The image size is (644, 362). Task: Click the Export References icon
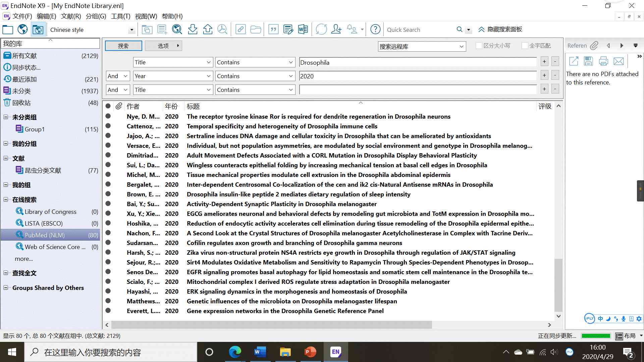(x=207, y=29)
